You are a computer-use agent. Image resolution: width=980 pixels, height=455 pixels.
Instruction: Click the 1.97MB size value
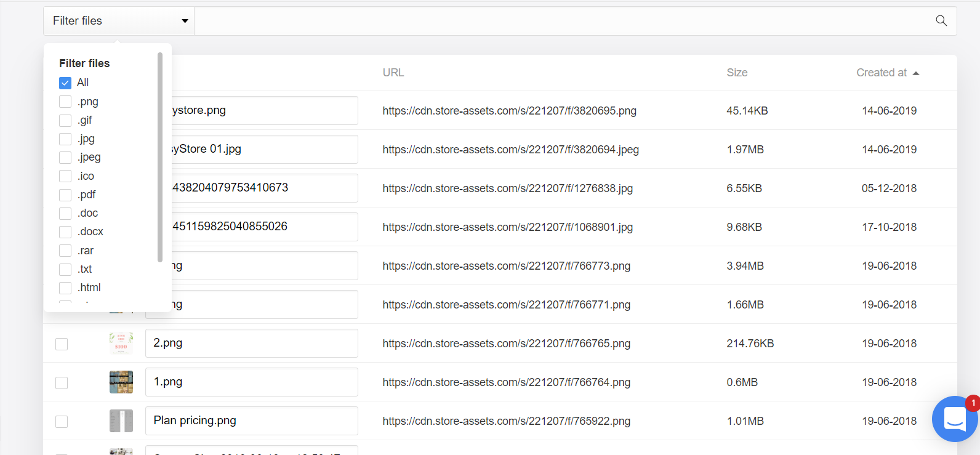coord(745,150)
